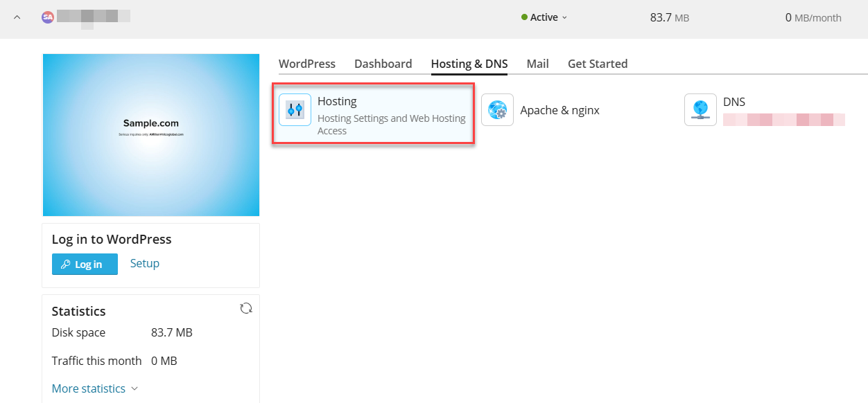The width and height of the screenshot is (868, 403).
Task: Click the Apache & nginx link text
Action: 560,110
